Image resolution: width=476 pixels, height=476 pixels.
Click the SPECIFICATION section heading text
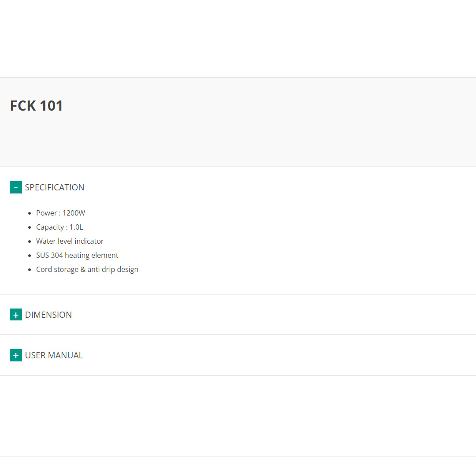55,187
